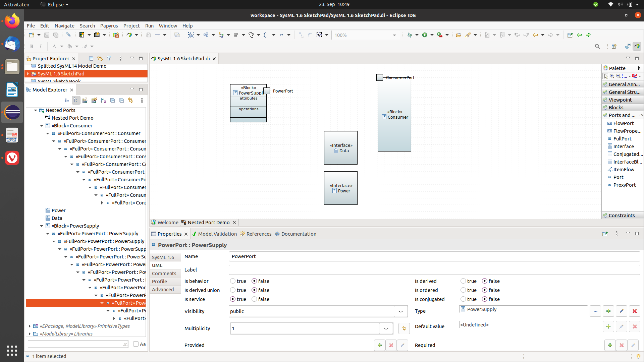Image resolution: width=644 pixels, height=362 pixels.
Task: Open the Visibility dropdown
Action: 400,311
